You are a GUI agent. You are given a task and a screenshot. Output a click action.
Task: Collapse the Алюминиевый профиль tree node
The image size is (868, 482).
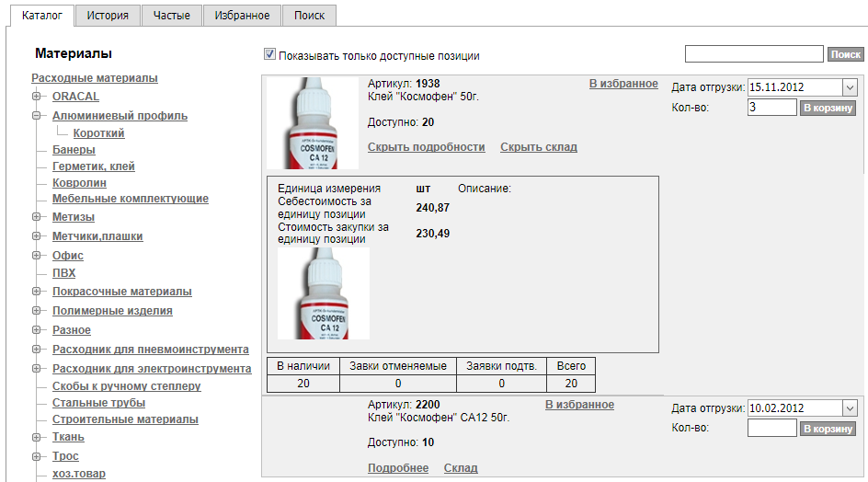coord(37,116)
